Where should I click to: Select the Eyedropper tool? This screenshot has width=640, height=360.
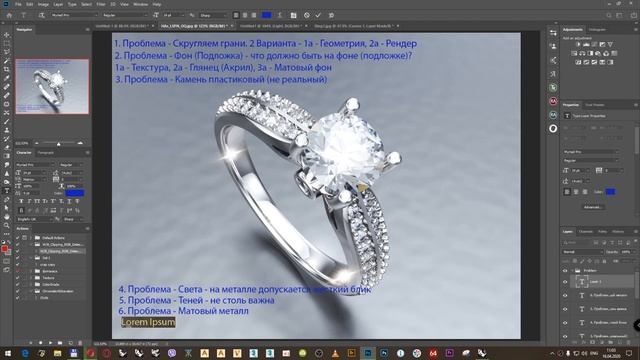pyautogui.click(x=7, y=78)
